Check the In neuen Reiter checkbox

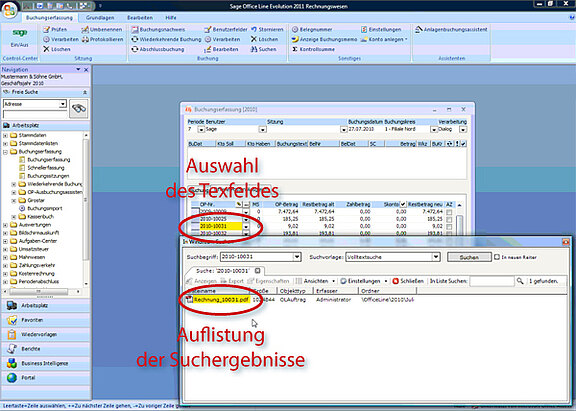[497, 257]
